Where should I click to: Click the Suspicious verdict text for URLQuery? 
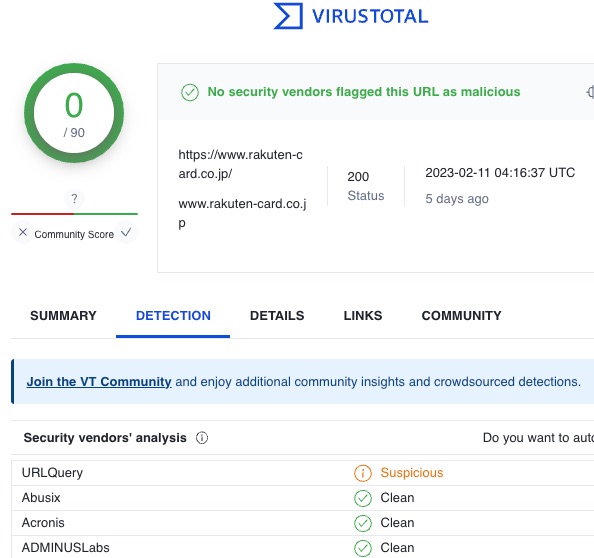pyautogui.click(x=412, y=473)
